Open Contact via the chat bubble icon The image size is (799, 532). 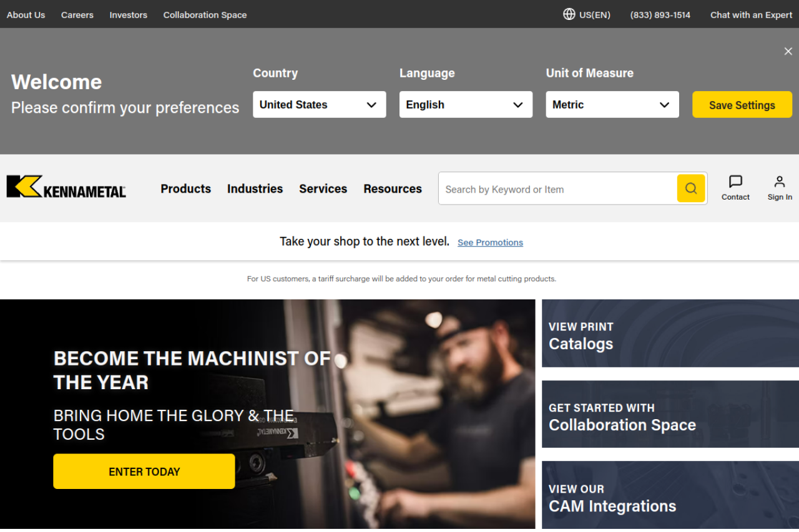[x=735, y=182]
